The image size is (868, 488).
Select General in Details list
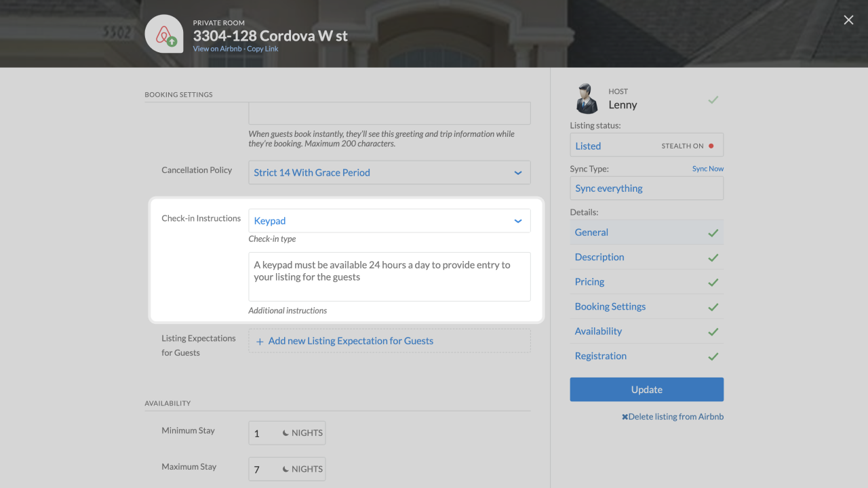pos(591,232)
